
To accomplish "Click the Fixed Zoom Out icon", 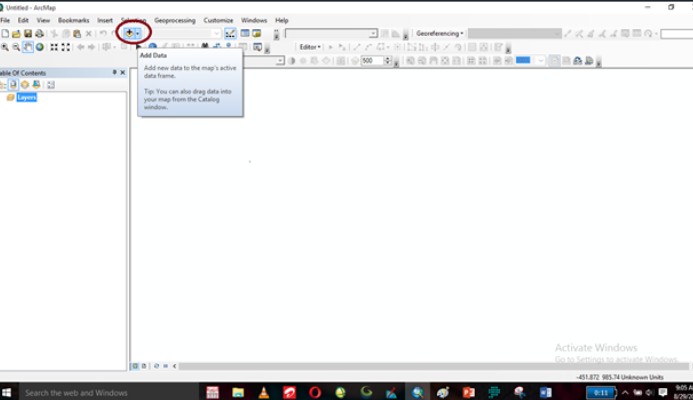I will click(x=65, y=47).
